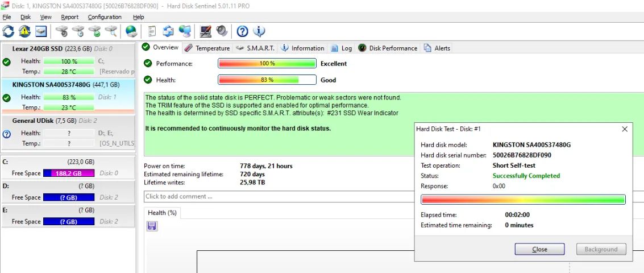The height and width of the screenshot is (273, 644).
Task: Click the C: Free Space 188,2 GB bar
Action: coord(69,173)
